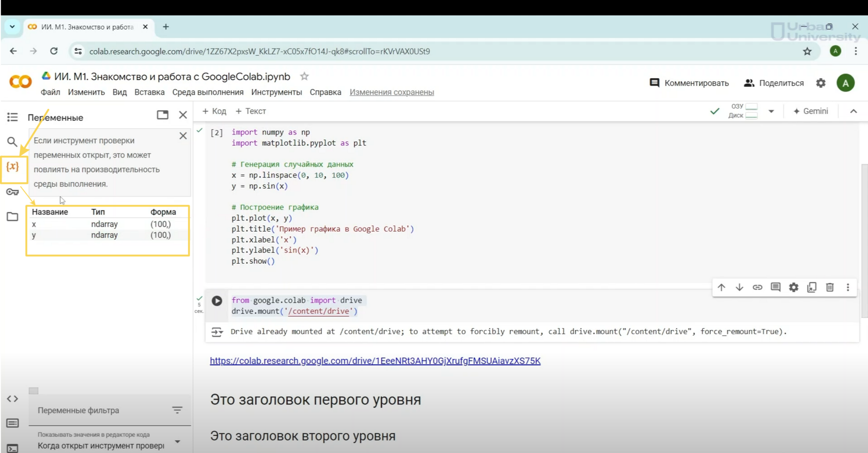Open the Среда выполнения menu

[x=208, y=92]
